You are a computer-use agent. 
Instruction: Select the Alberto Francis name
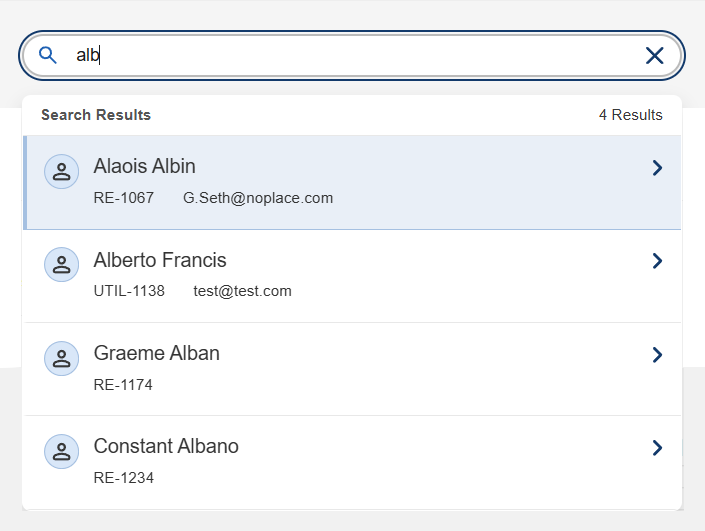160,260
